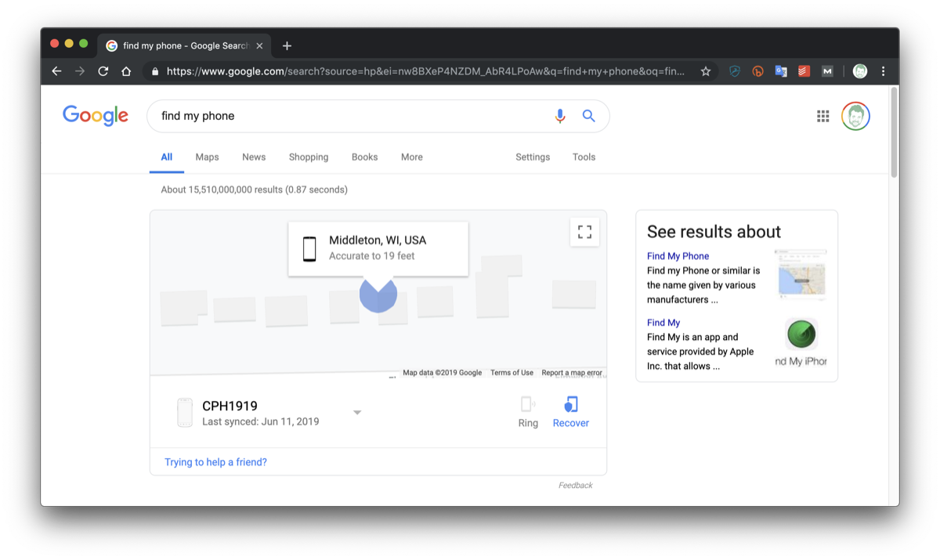Image resolution: width=940 pixels, height=560 pixels.
Task: Open the Find My Phone result link
Action: tap(678, 256)
